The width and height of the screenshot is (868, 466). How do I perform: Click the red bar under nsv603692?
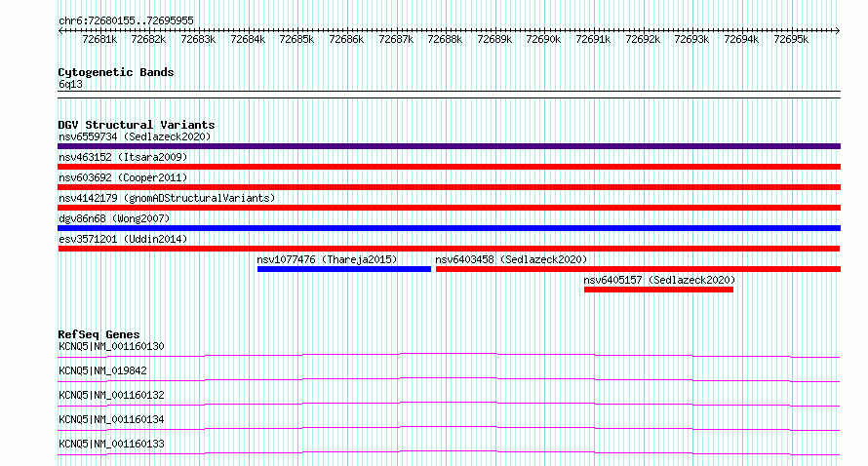coord(449,187)
